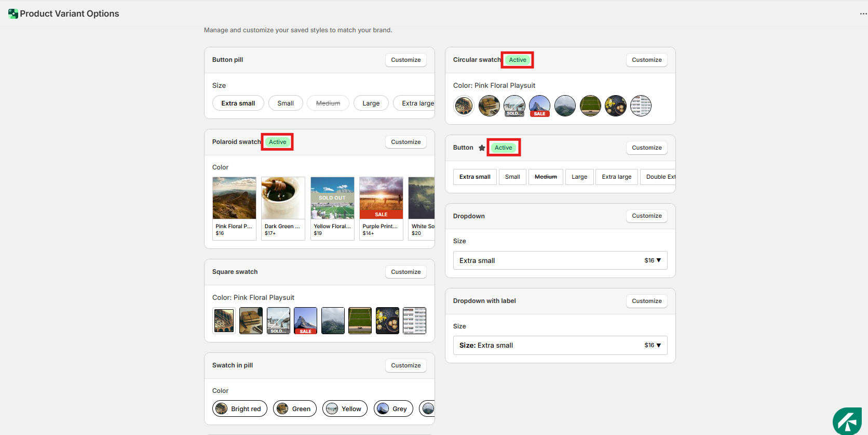The width and height of the screenshot is (868, 435).
Task: Click the Product Variant Options app logo
Action: [x=13, y=14]
